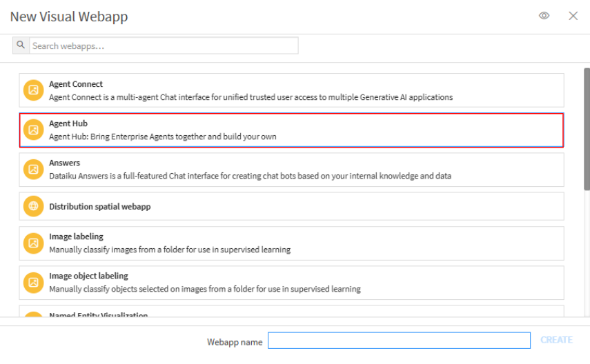This screenshot has width=590, height=364.
Task: Click the Answers webapp icon
Action: (33, 169)
